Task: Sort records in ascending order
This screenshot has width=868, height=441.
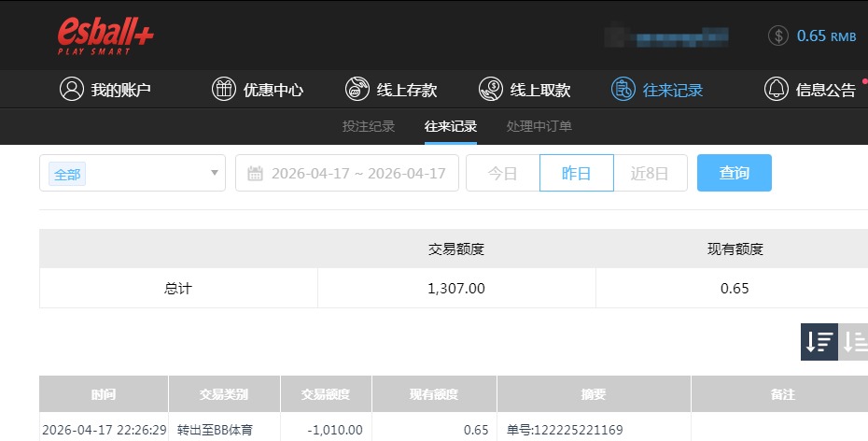Action: pyautogui.click(x=853, y=342)
